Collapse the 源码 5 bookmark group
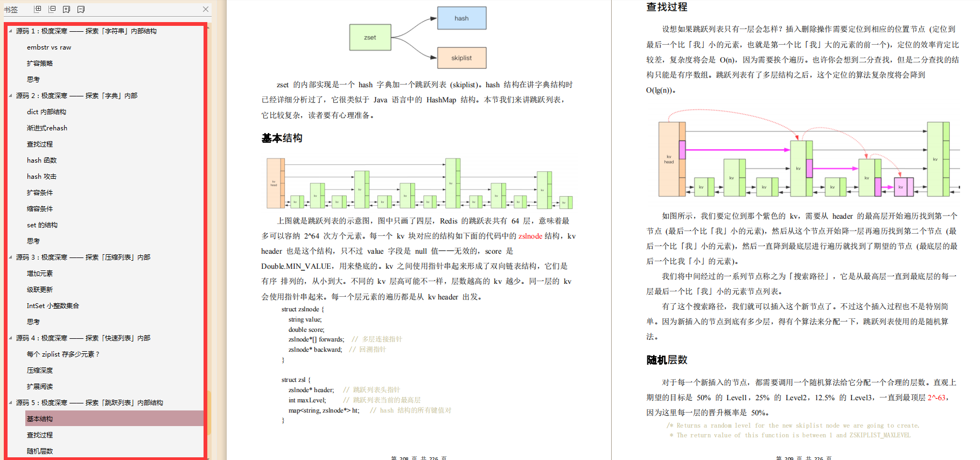 click(x=10, y=402)
